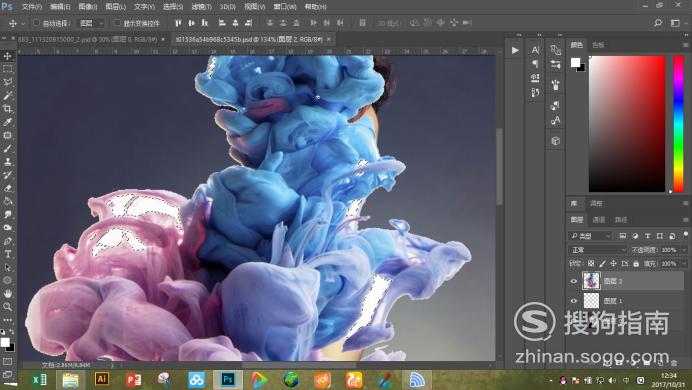Select the Clone Stamp tool
This screenshot has height=390, width=692.
click(x=8, y=162)
